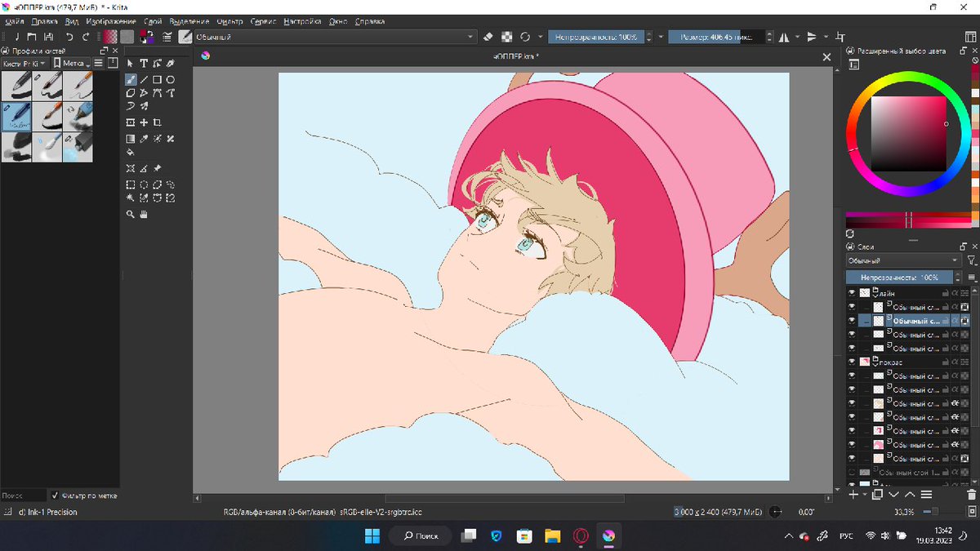The height and width of the screenshot is (551, 980).
Task: Toggle Eraser mode in top toolbar
Action: 489,37
